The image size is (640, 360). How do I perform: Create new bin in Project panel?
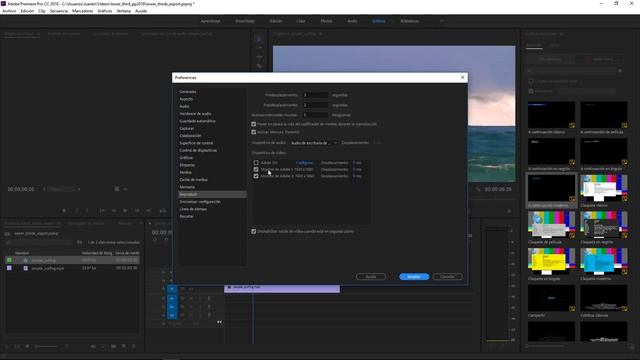coord(113,347)
